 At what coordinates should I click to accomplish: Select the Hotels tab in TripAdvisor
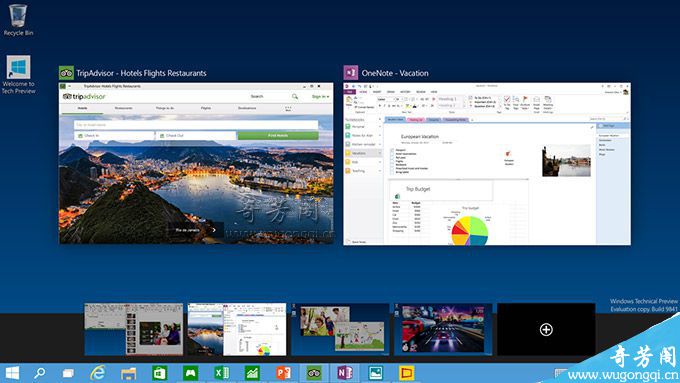pos(82,108)
